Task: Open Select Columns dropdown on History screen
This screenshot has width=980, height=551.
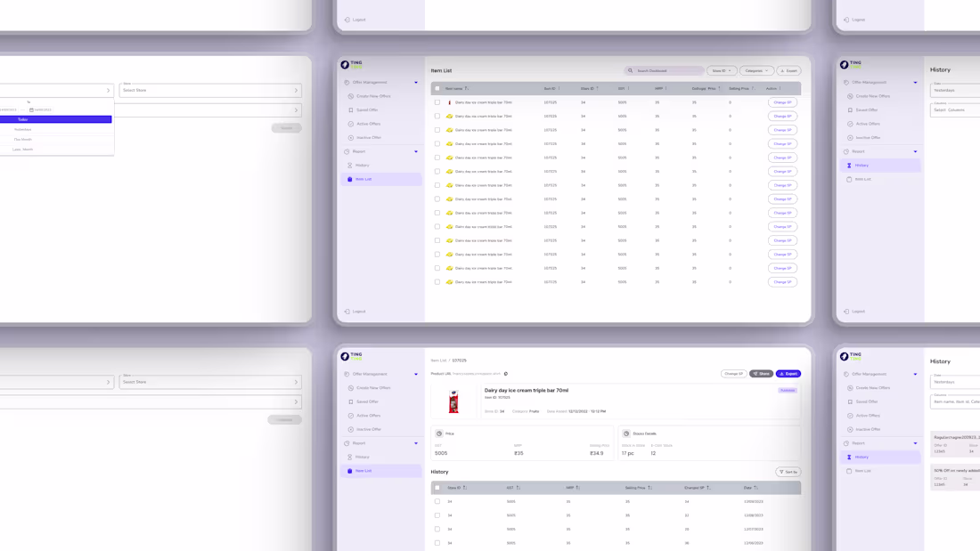Action: click(x=955, y=110)
